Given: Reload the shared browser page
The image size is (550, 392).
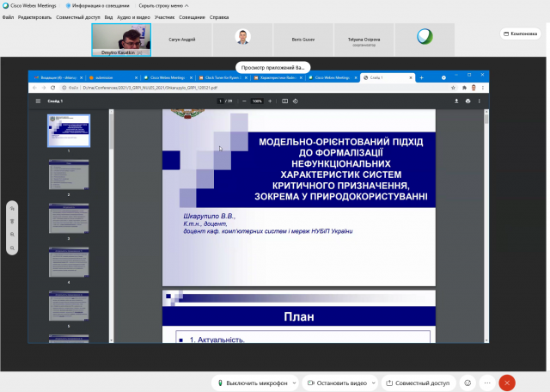Looking at the screenshot, I should coord(53,88).
